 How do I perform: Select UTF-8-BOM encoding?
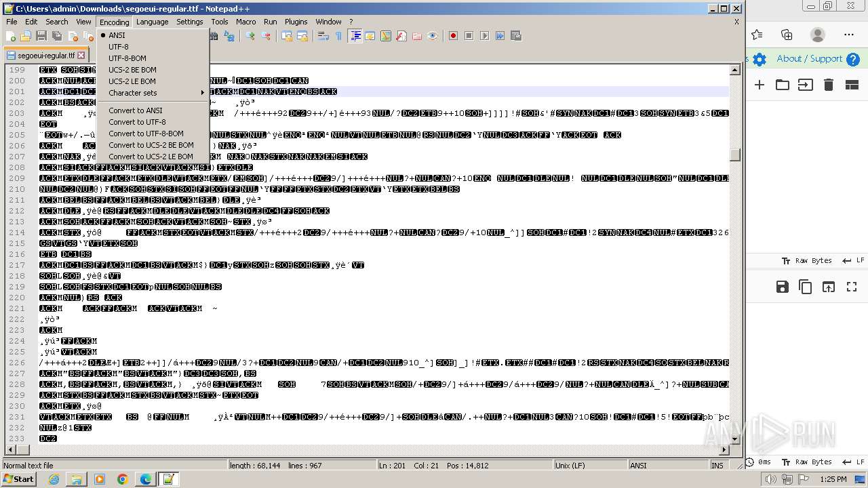click(x=153, y=58)
